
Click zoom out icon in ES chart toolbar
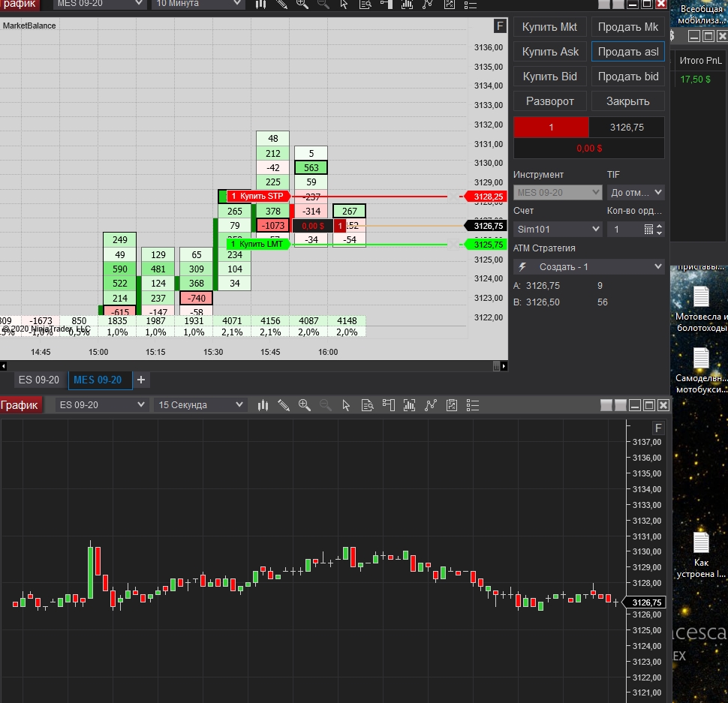click(x=326, y=405)
